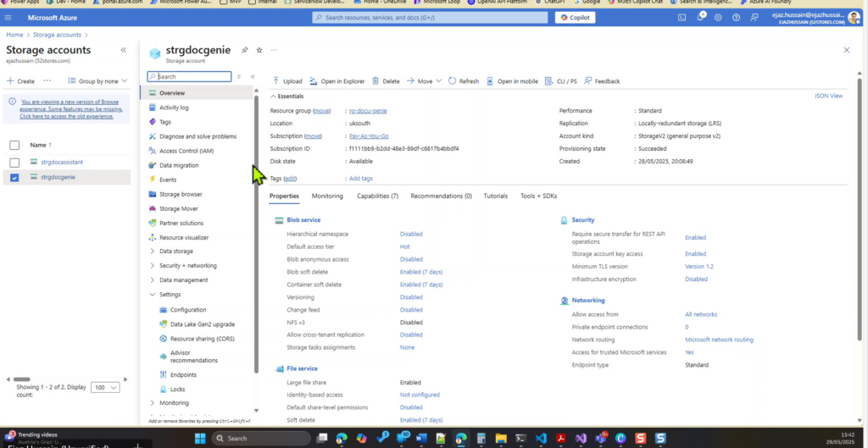This screenshot has width=868, height=448.
Task: Collapse the resource menu with the double chevron
Action: click(x=253, y=77)
